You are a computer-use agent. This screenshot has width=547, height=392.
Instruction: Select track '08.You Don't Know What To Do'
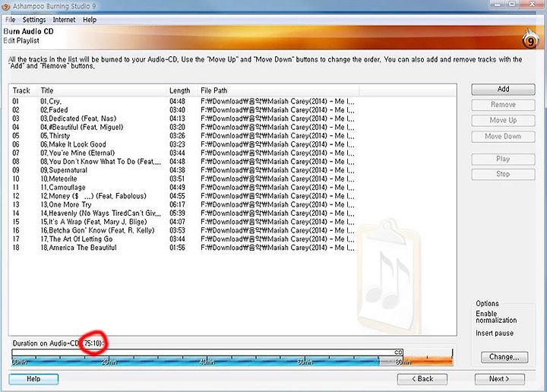100,162
